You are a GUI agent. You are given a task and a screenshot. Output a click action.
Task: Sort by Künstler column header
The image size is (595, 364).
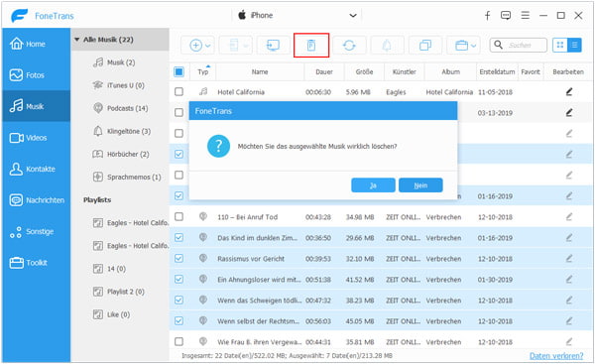pyautogui.click(x=405, y=71)
